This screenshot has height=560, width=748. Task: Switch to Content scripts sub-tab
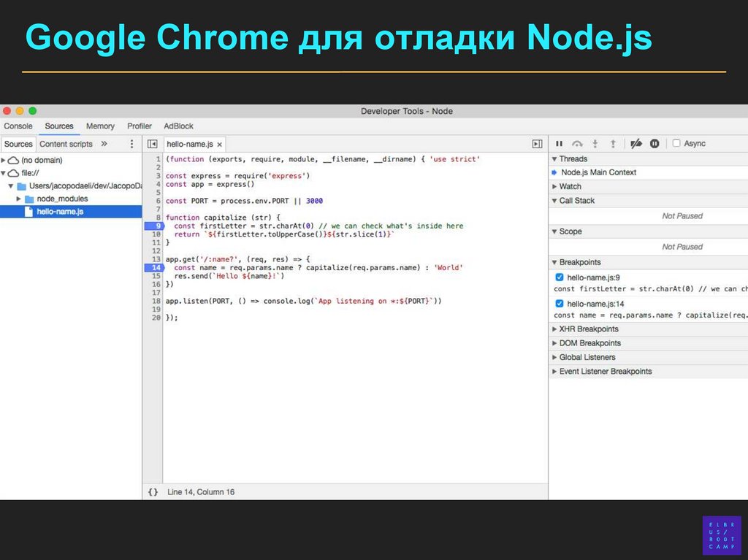[66, 144]
